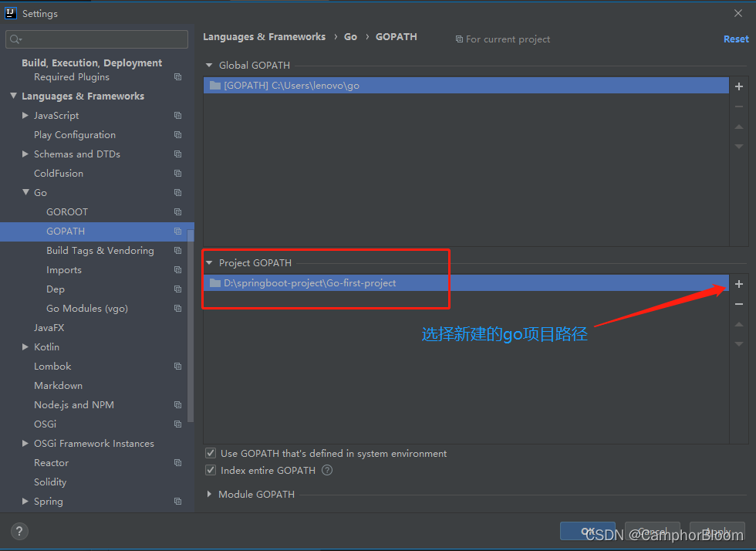Viewport: 756px width, 551px height.
Task: Open 'Languages & Frameworks' from the breadcrumb
Action: [264, 36]
